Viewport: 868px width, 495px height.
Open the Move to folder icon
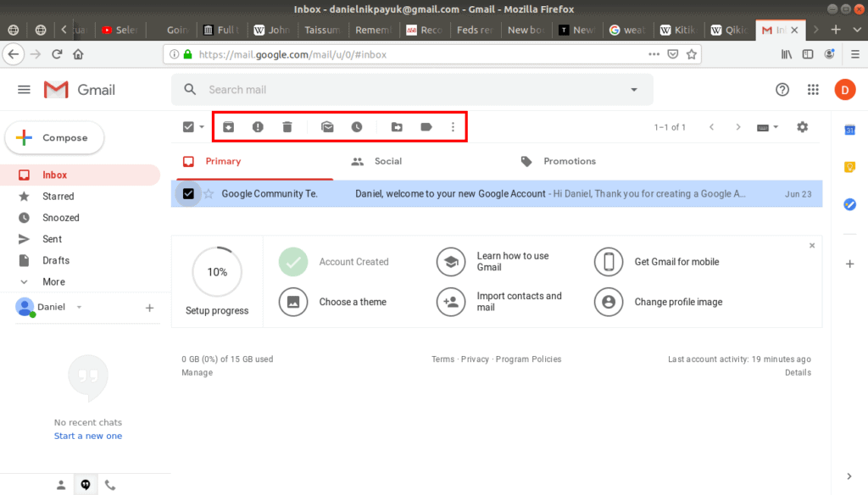point(397,127)
